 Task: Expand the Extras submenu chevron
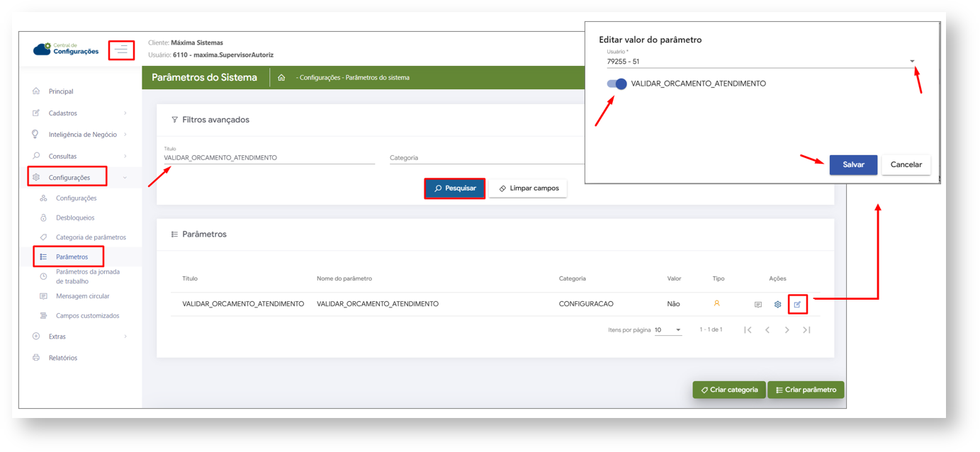pos(125,337)
